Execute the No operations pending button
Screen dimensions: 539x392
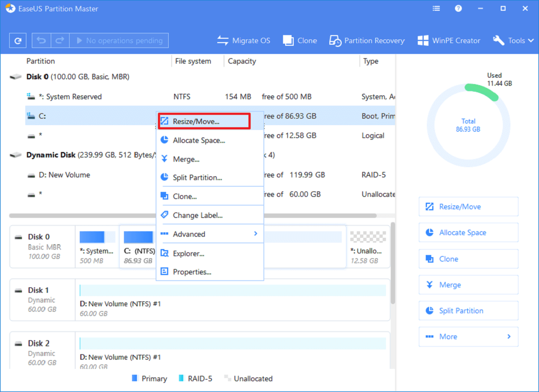(x=119, y=40)
